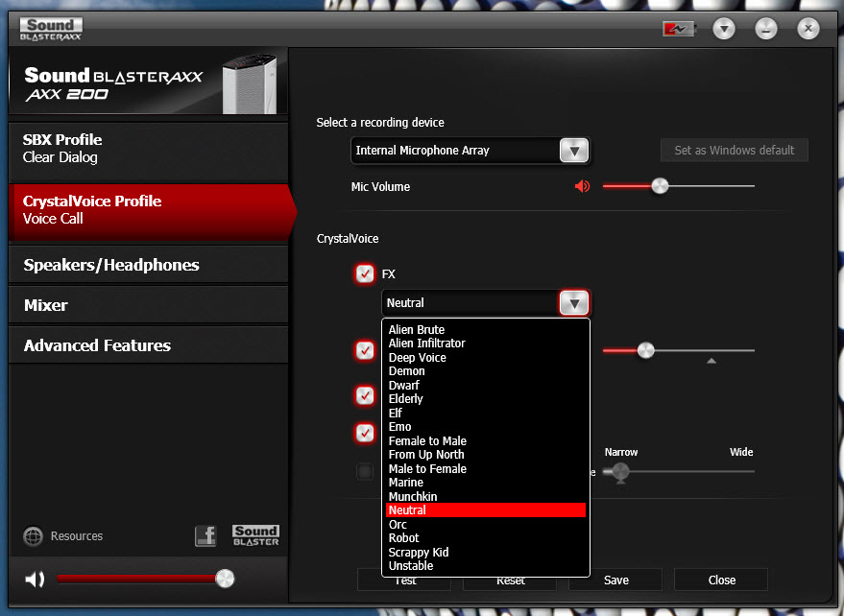The image size is (844, 616).
Task: Choose Alien Infiltrator voice effect
Action: (486, 344)
